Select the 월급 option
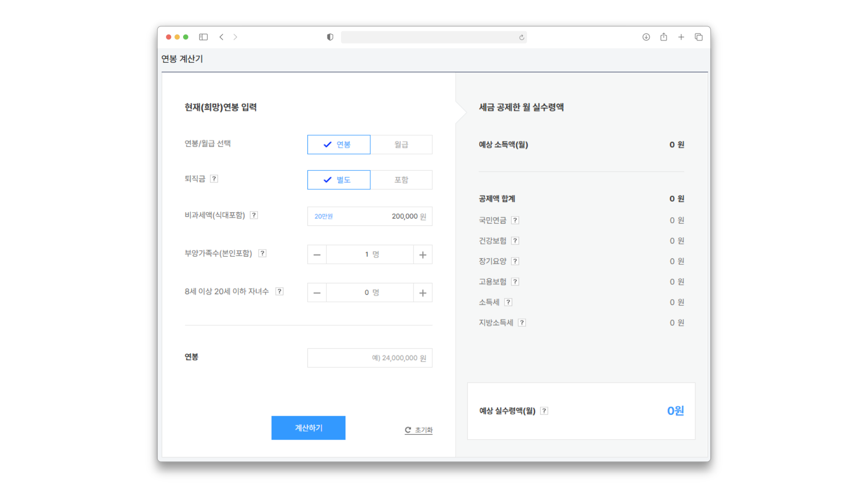 tap(401, 145)
